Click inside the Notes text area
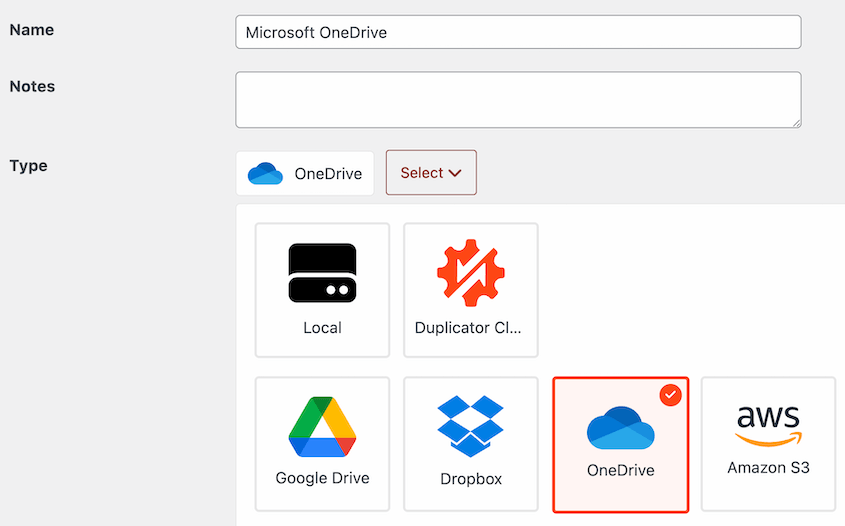The width and height of the screenshot is (845, 526). 518,100
